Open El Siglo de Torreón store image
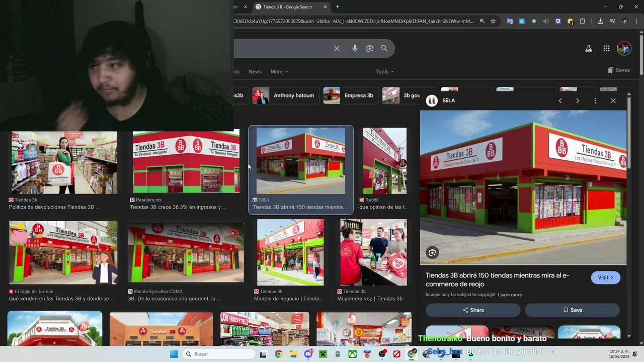The width and height of the screenshot is (644, 362). tap(63, 252)
